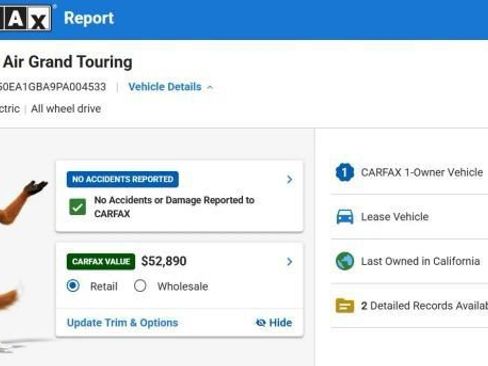
Task: Click 'No Accidents or Damage Reported' text
Action: point(174,207)
